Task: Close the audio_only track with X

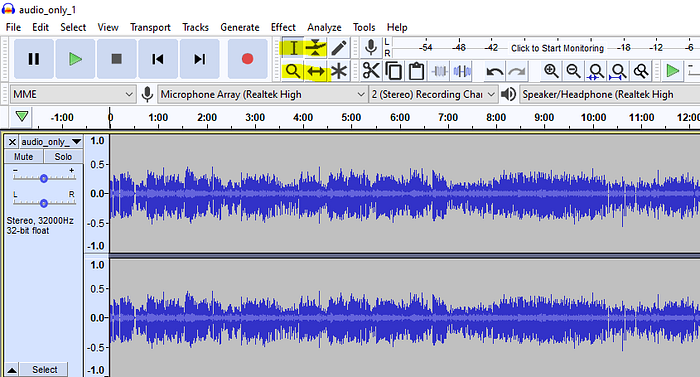Action: tap(12, 142)
